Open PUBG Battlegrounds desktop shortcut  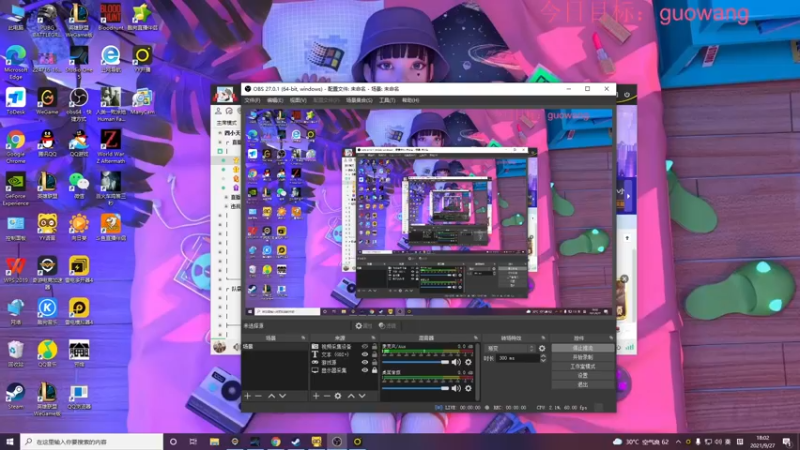47,19
